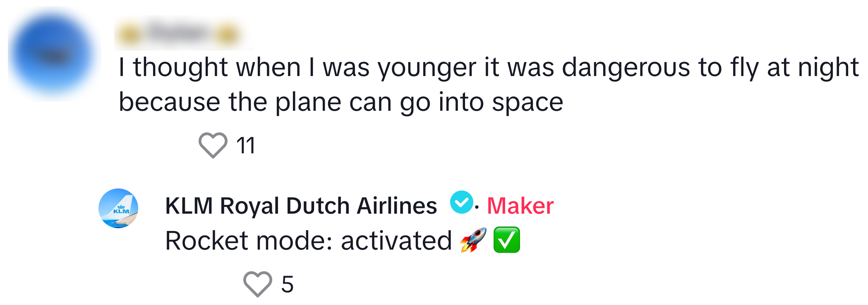The image size is (868, 305).
Task: Click the green check mark emoji
Action: click(507, 240)
